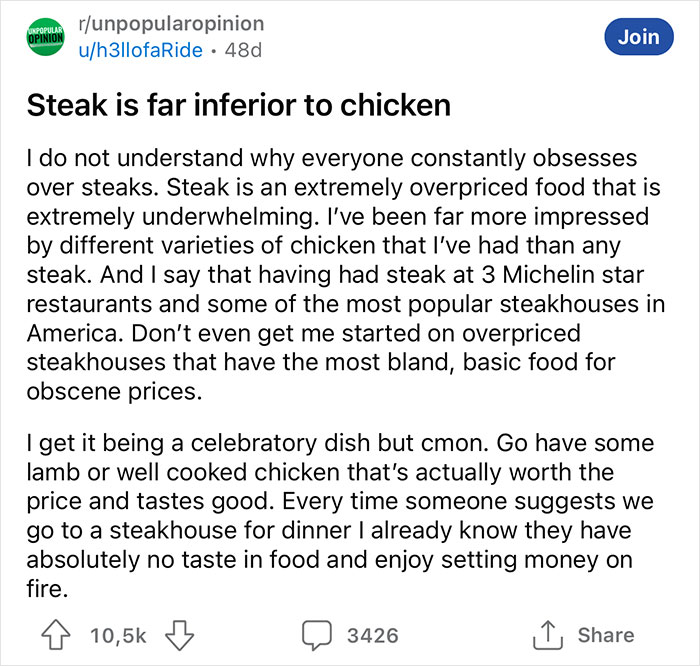Open the 3426 comments count

click(371, 635)
